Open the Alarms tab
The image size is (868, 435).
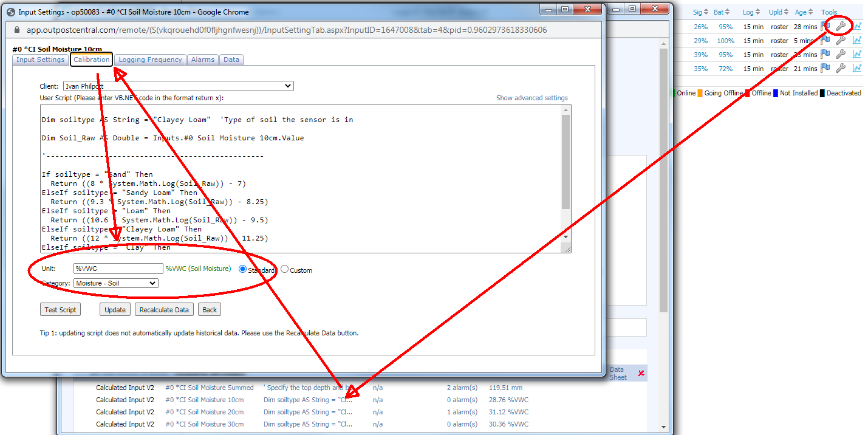pos(203,60)
